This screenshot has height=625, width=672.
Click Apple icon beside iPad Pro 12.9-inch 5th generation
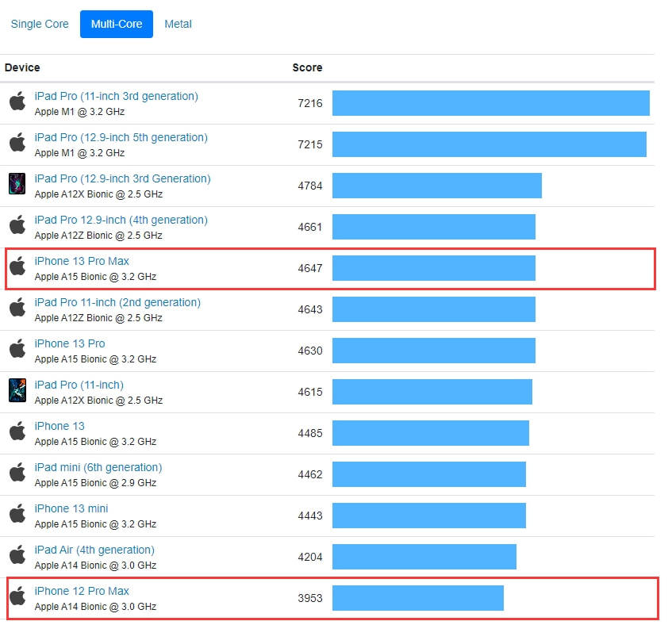[17, 142]
